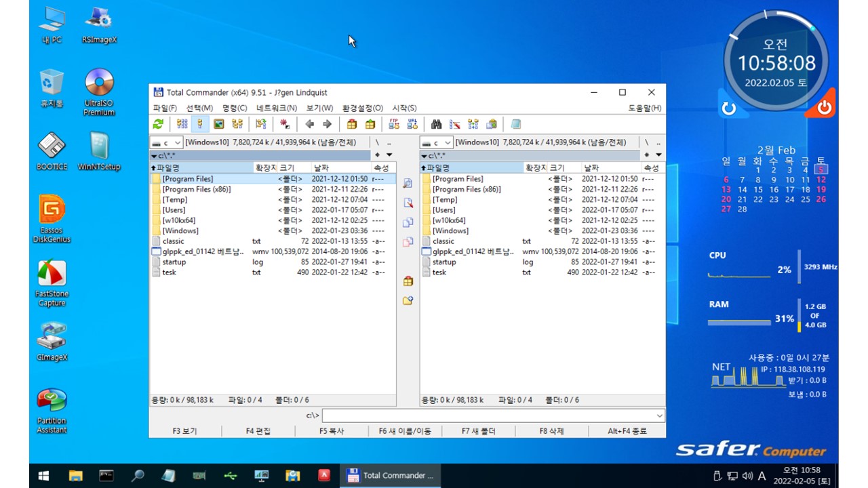This screenshot has height=488, width=868.
Task: Go to parent with right panel '..' button
Action: (658, 142)
